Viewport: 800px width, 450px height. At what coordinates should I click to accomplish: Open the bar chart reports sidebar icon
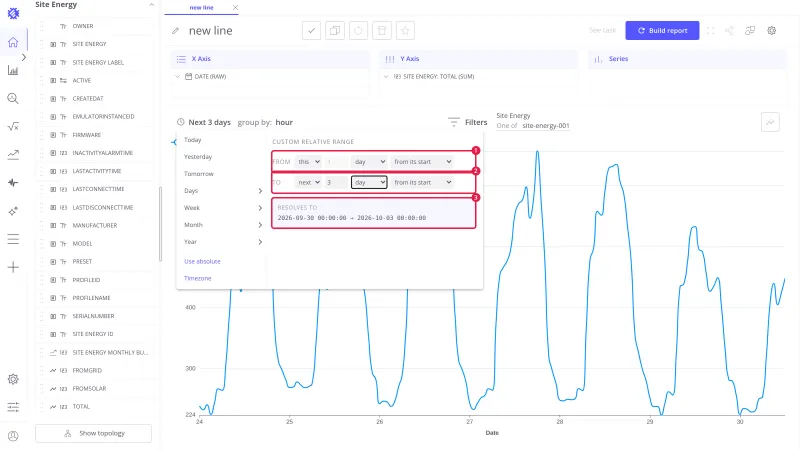(x=13, y=70)
